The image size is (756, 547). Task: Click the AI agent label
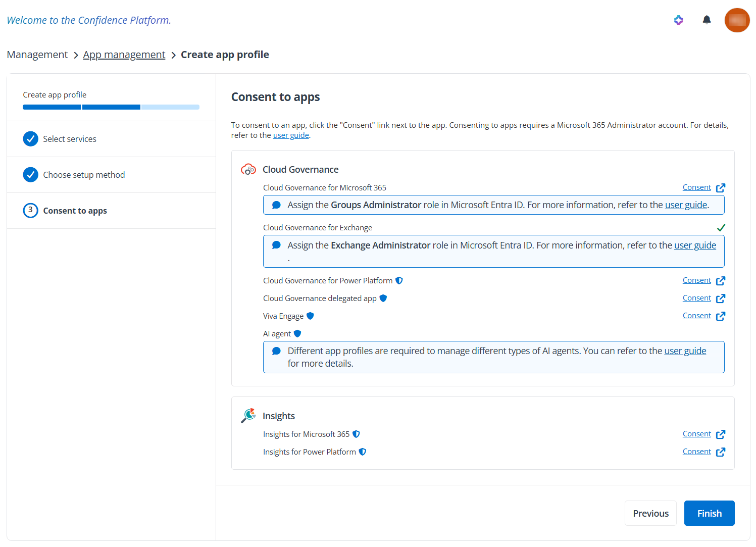[x=277, y=334]
